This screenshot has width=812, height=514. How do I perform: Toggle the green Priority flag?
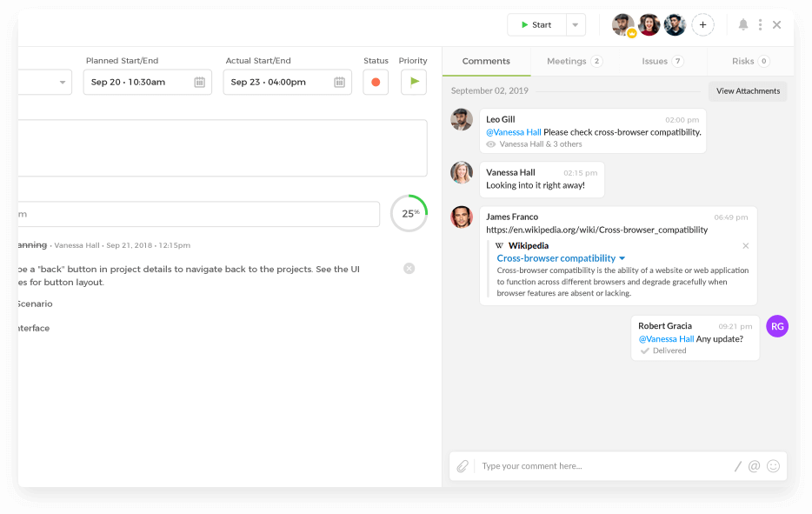pos(414,82)
